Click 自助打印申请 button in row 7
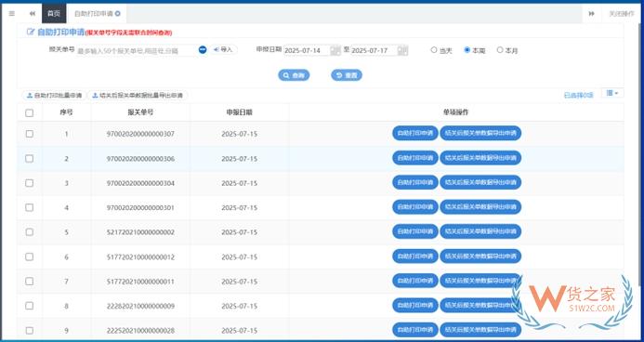This screenshot has width=644, height=342. pos(415,281)
